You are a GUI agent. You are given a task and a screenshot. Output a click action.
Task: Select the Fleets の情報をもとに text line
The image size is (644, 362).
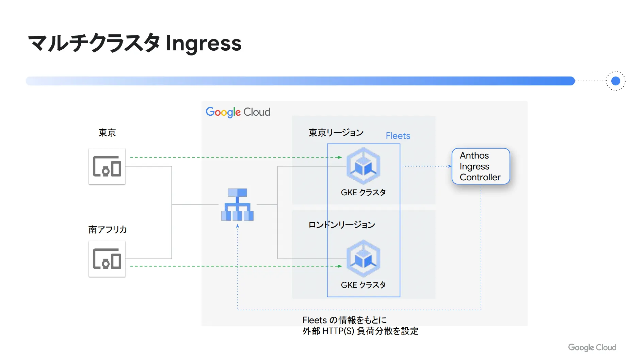point(344,320)
